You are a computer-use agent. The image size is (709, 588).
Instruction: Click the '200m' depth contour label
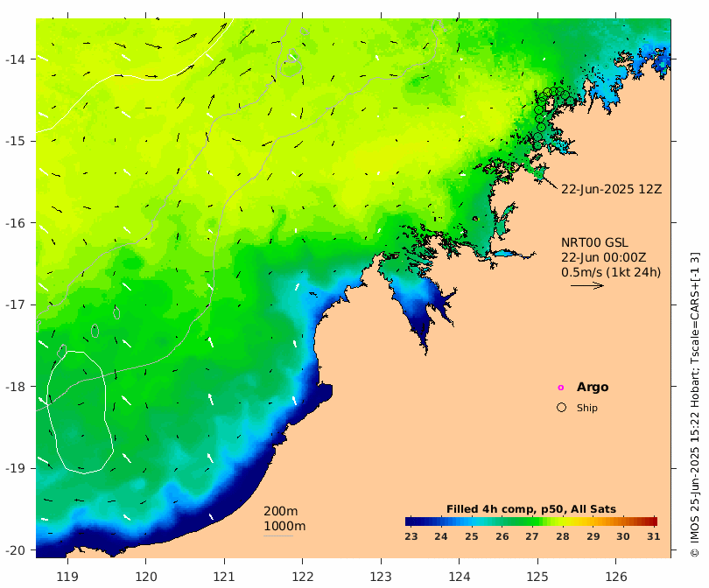coord(280,511)
